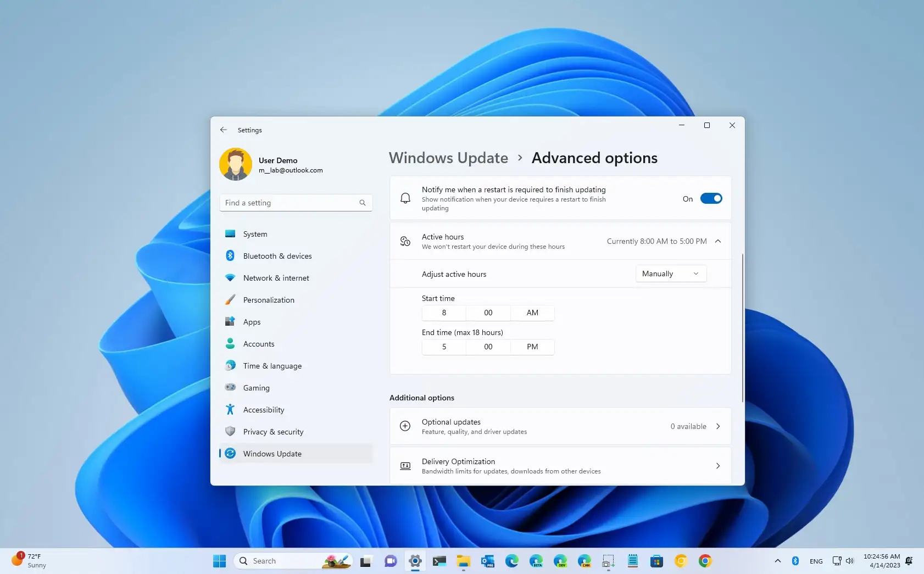Open the clock and date flyout

coord(882,561)
